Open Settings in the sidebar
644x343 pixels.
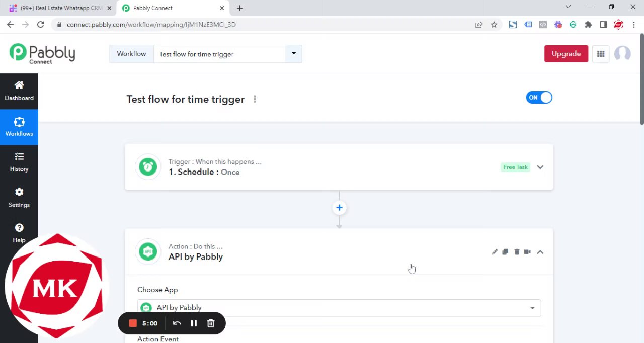(19, 198)
